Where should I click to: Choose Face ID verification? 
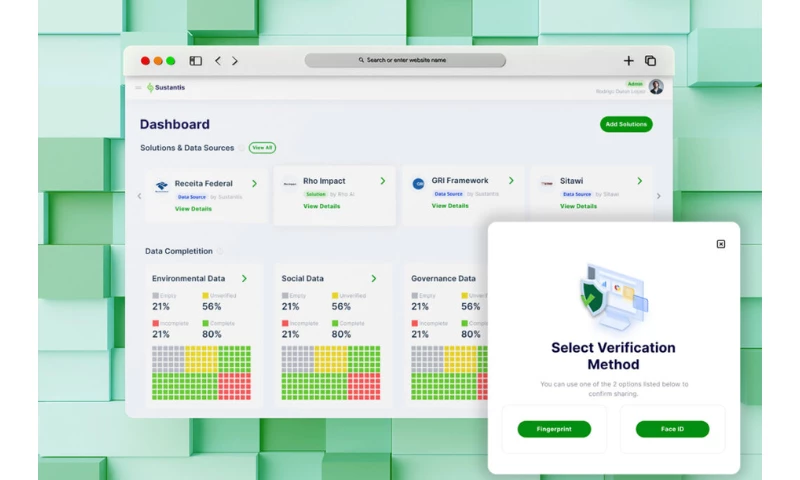point(672,429)
